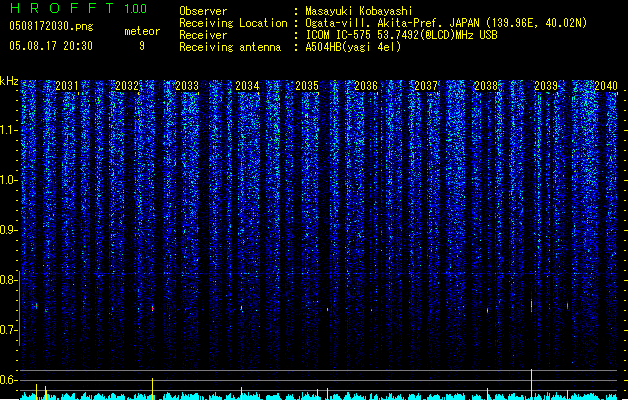Click the date stamp 05.08.17 20:30

pos(51,46)
